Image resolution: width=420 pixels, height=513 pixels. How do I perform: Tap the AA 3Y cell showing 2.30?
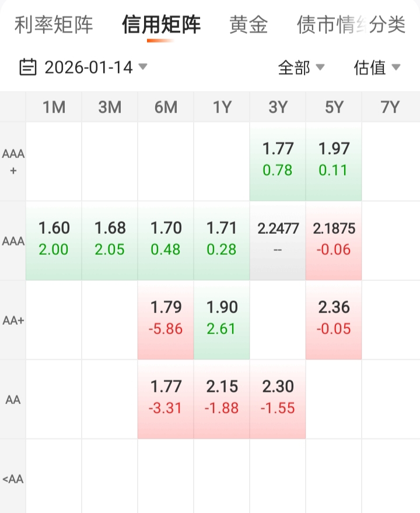[x=278, y=398]
